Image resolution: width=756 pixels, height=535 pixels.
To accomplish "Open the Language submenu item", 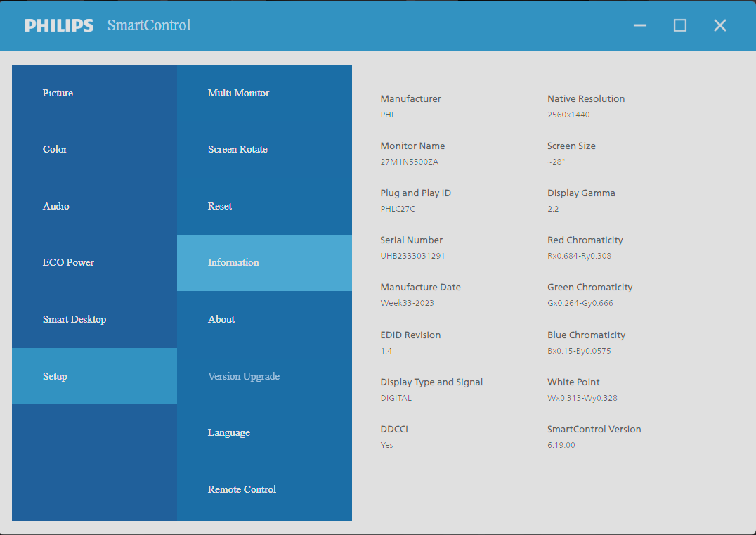I will 264,433.
